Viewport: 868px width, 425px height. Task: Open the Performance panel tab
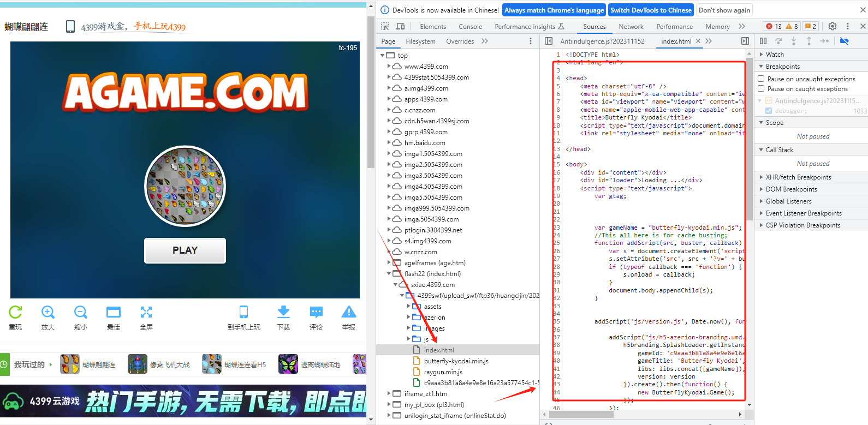tap(674, 26)
